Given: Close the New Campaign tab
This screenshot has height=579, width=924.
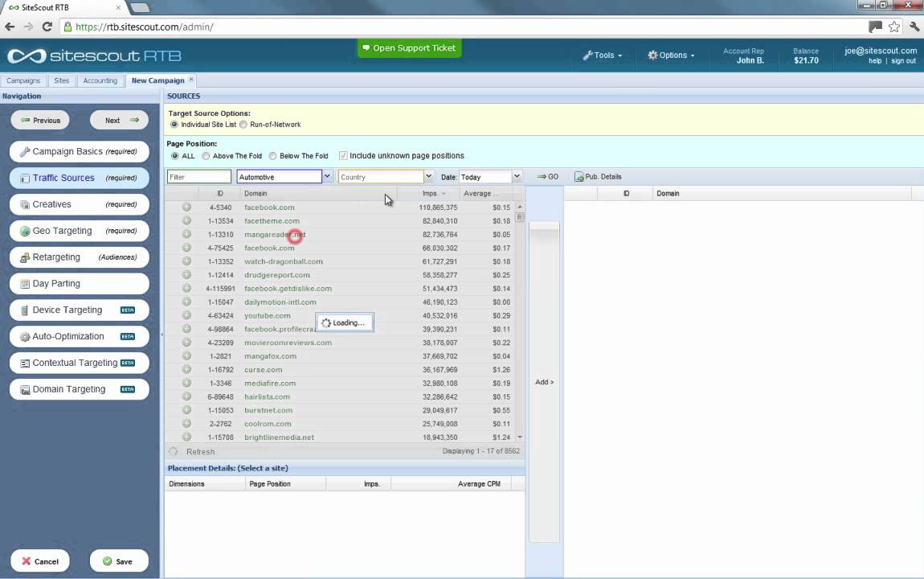Looking at the screenshot, I should [x=191, y=79].
